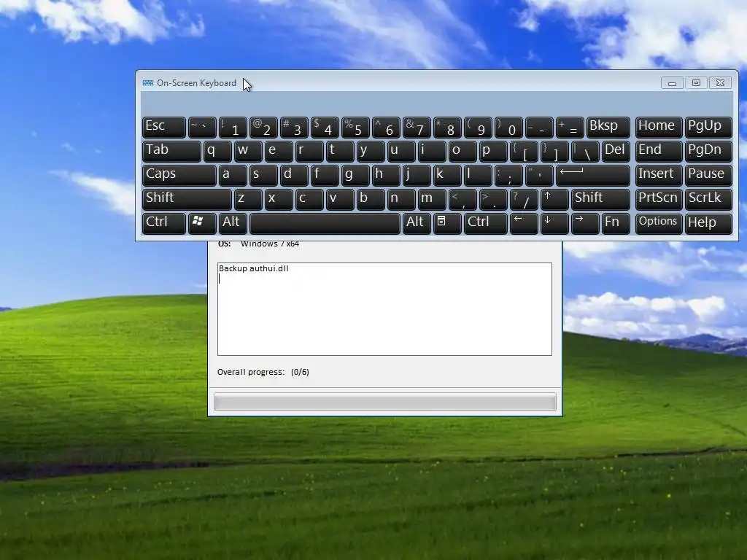Click the right arrow key
Screen dimensions: 747x560
585,223
